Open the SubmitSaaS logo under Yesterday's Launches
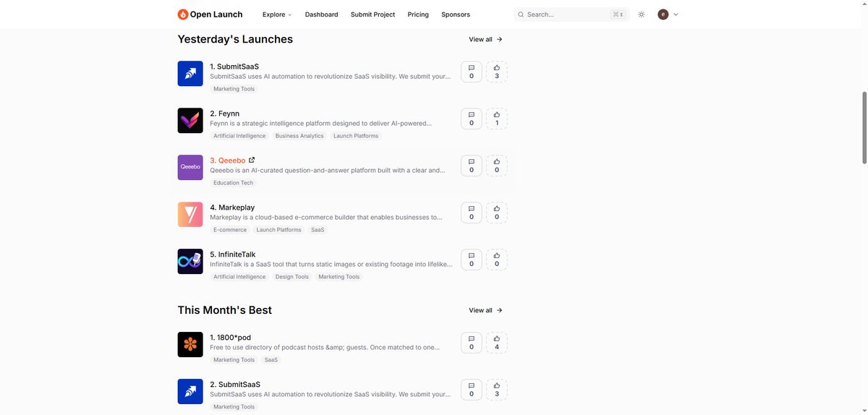The width and height of the screenshot is (868, 415). (190, 74)
